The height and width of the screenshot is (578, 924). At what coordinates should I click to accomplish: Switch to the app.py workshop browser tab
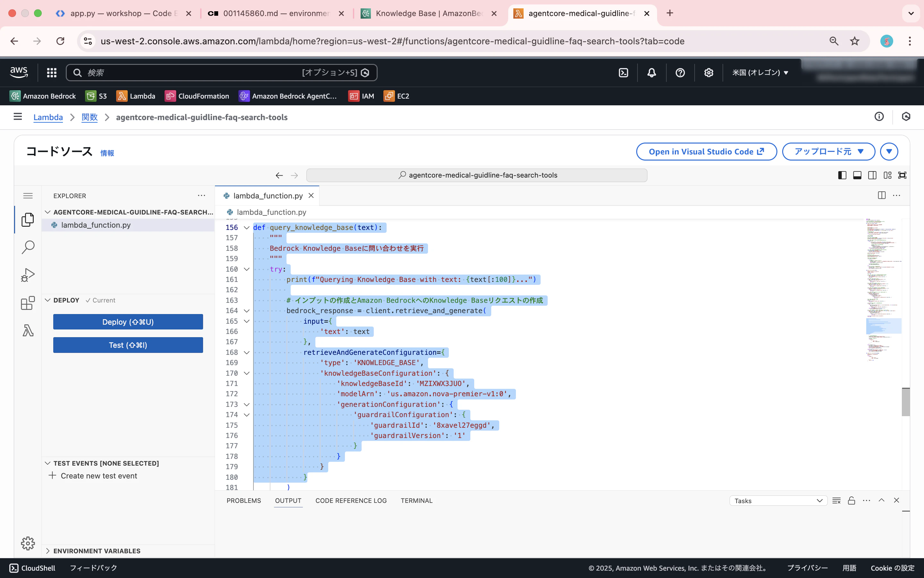[124, 13]
